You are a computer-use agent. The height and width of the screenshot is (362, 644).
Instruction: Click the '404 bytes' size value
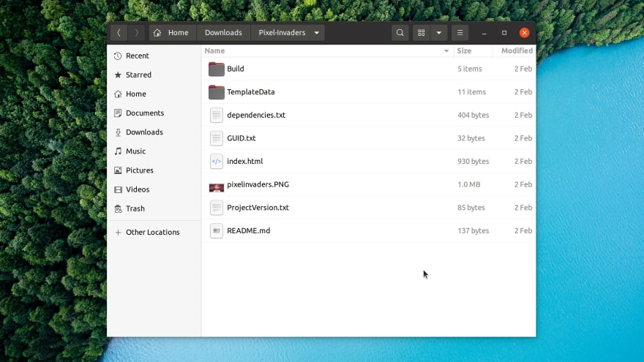click(473, 116)
